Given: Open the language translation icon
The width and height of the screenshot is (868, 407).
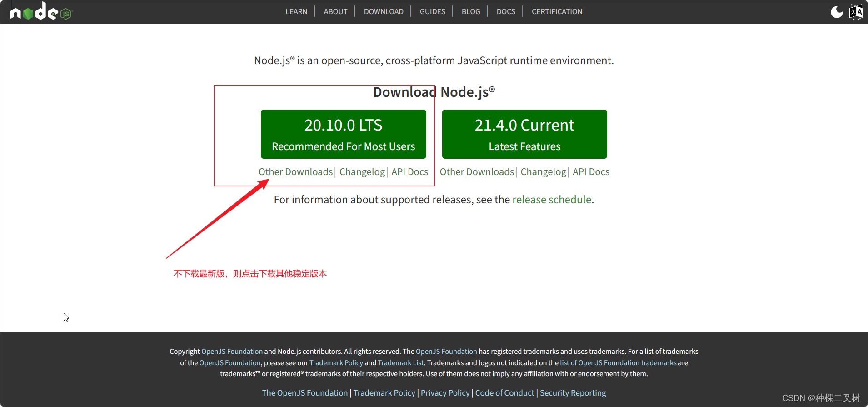Looking at the screenshot, I should [x=856, y=12].
